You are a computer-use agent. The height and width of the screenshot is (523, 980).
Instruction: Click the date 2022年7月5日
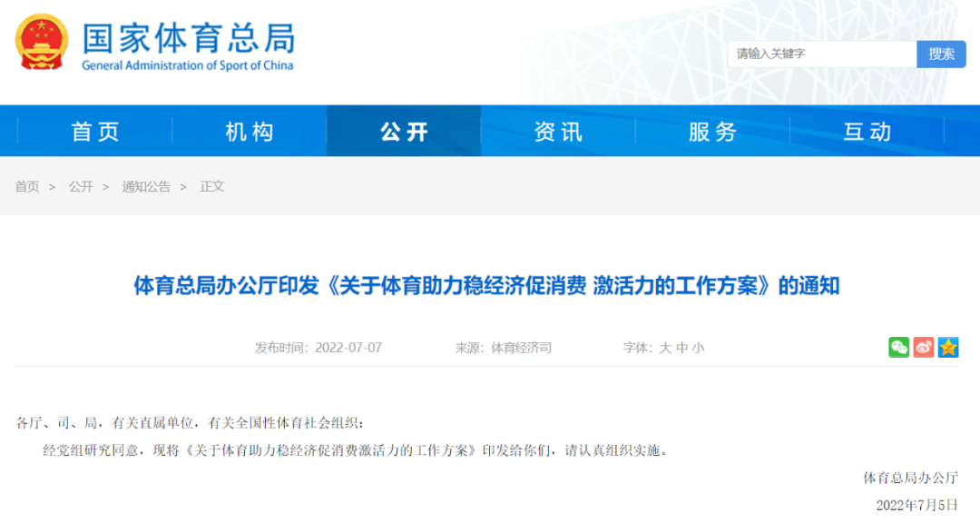(x=916, y=505)
